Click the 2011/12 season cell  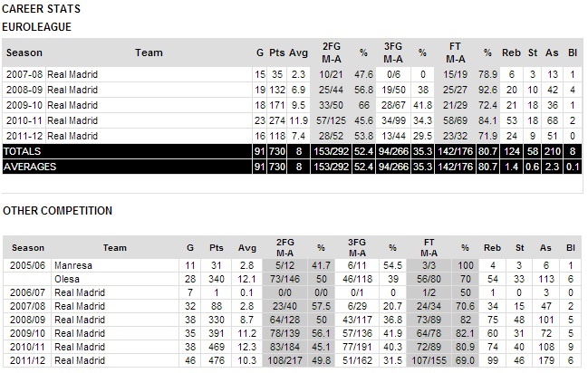tap(23, 360)
